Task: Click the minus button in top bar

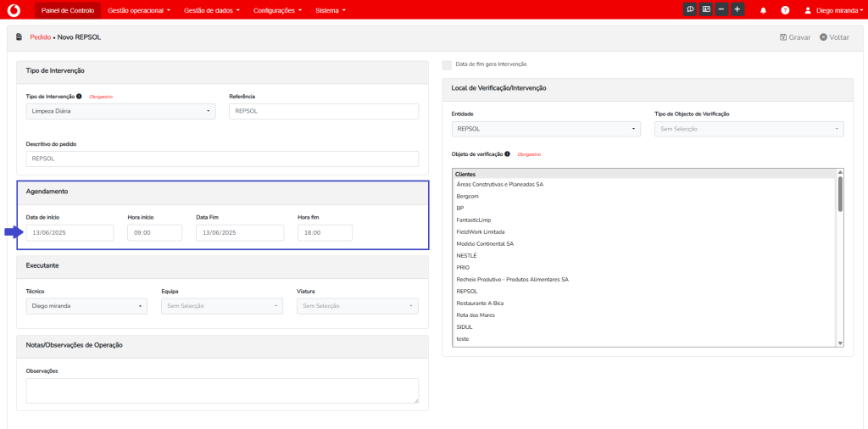Action: click(721, 10)
